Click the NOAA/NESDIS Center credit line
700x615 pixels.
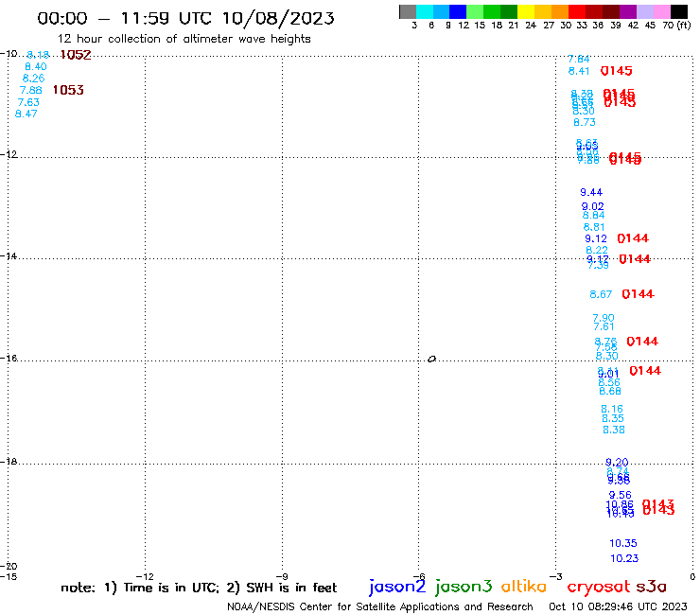[x=380, y=607]
